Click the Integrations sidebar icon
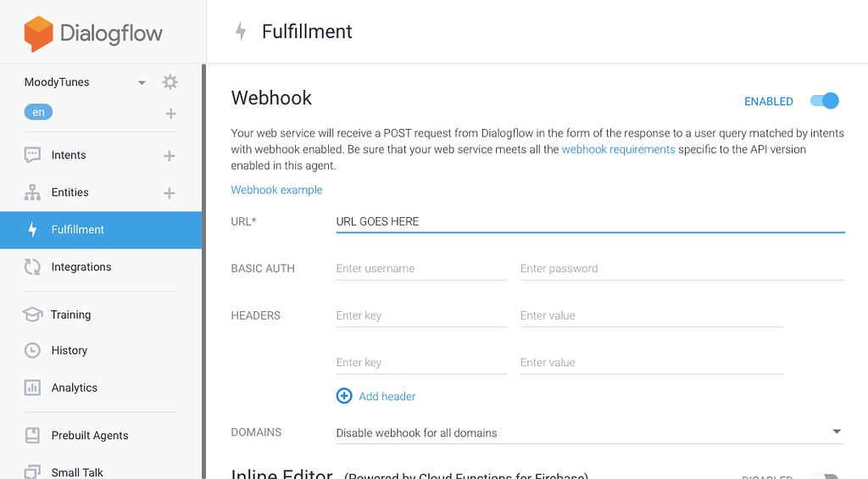 (x=32, y=267)
